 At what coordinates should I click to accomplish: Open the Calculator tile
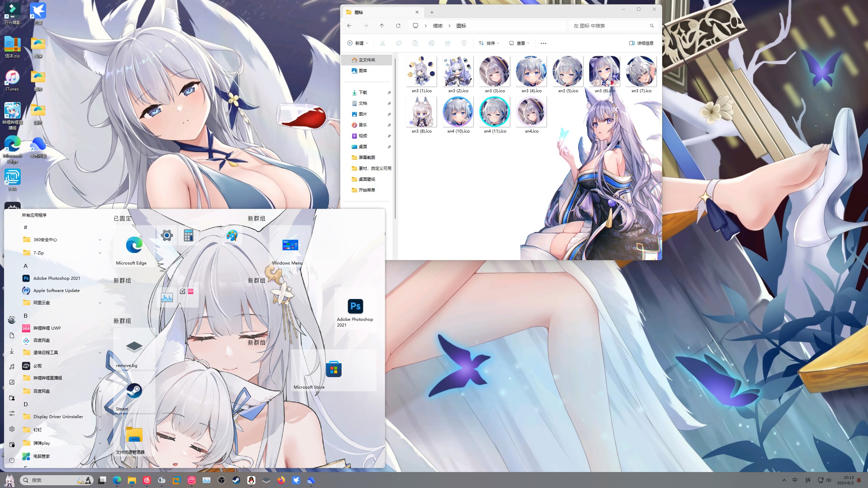click(x=188, y=235)
